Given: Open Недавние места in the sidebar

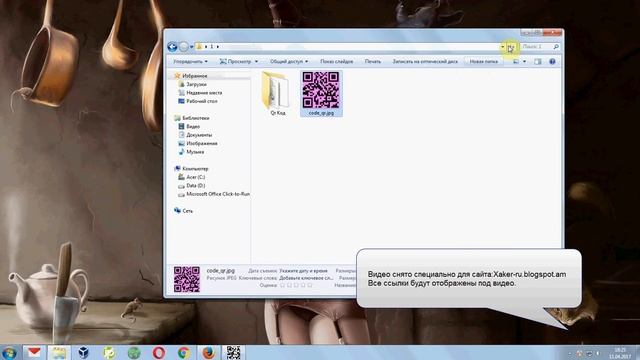Looking at the screenshot, I should [204, 93].
